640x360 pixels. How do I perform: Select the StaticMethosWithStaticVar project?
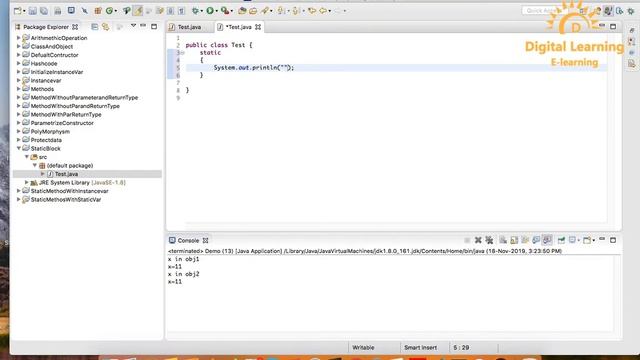click(x=66, y=200)
